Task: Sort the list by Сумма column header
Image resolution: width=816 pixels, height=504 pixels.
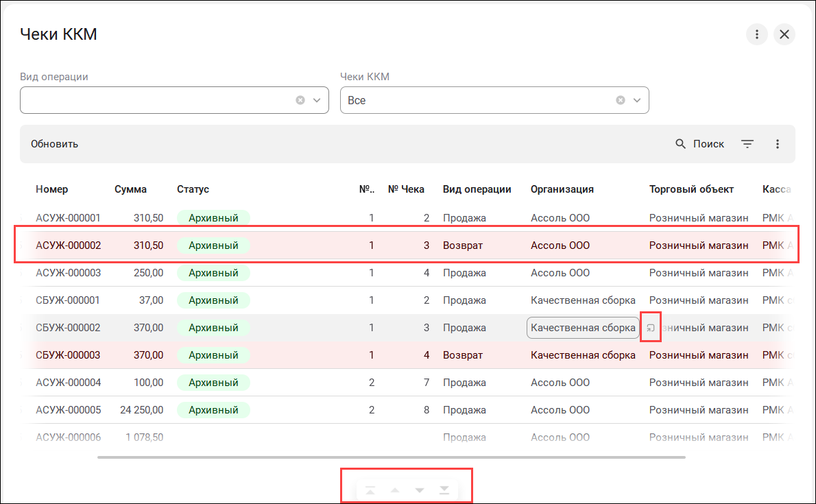Action: pyautogui.click(x=130, y=189)
